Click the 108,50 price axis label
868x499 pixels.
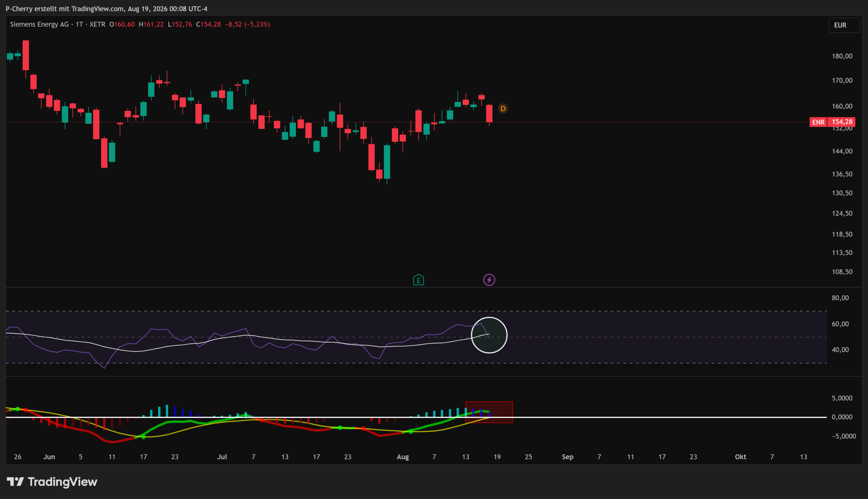click(x=842, y=272)
